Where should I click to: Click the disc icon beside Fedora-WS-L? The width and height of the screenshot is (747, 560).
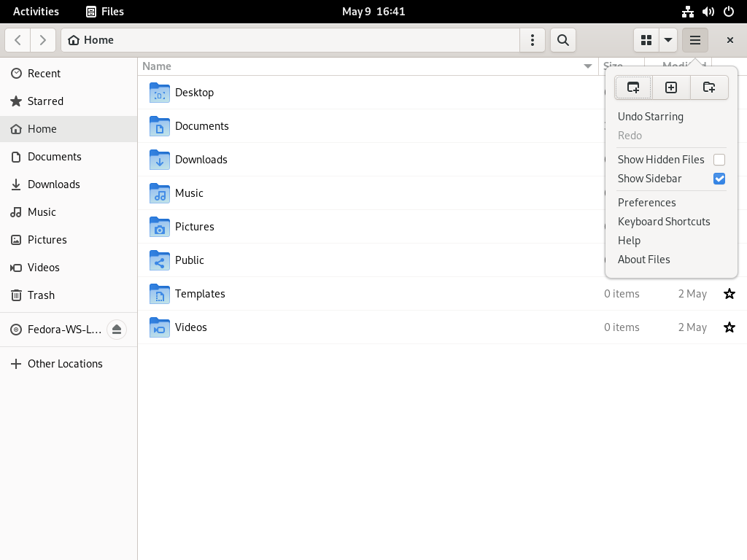pyautogui.click(x=16, y=330)
